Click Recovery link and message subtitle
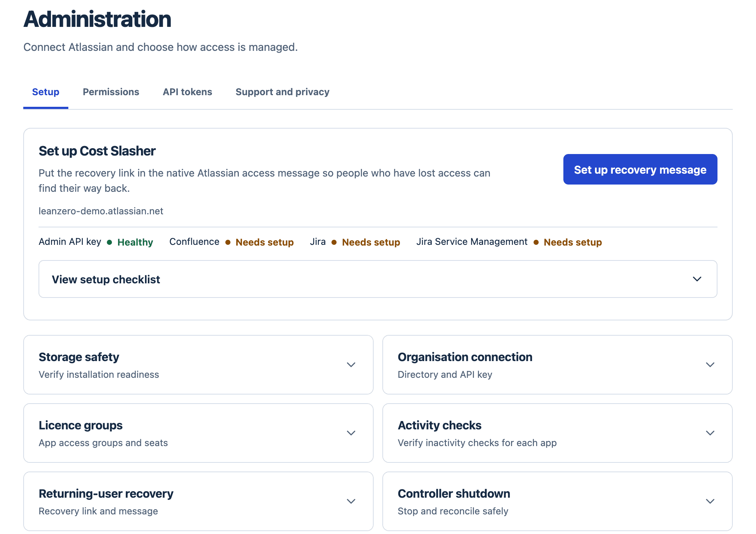Image resolution: width=756 pixels, height=534 pixels. pyautogui.click(x=98, y=511)
